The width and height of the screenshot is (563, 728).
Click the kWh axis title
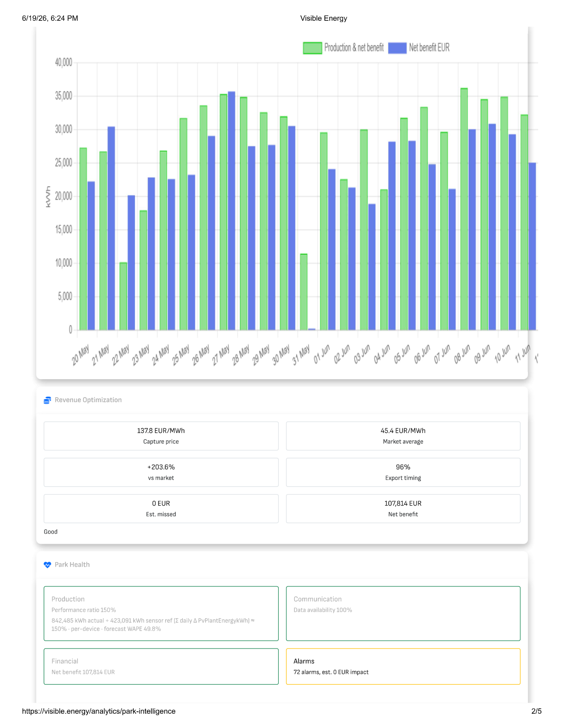tap(48, 197)
